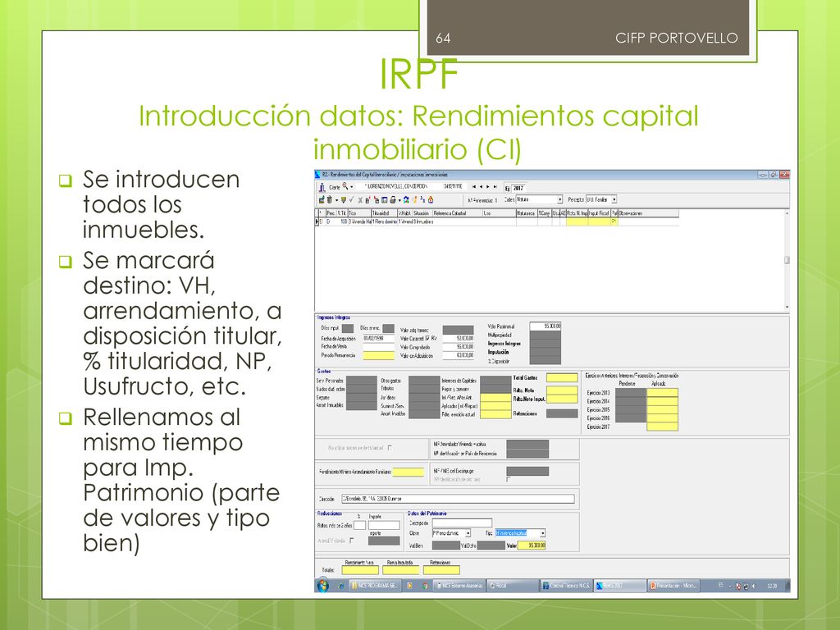Image resolution: width=840 pixels, height=630 pixels.
Task: Click the yellow shield toolbar icon
Action: pyautogui.click(x=344, y=200)
